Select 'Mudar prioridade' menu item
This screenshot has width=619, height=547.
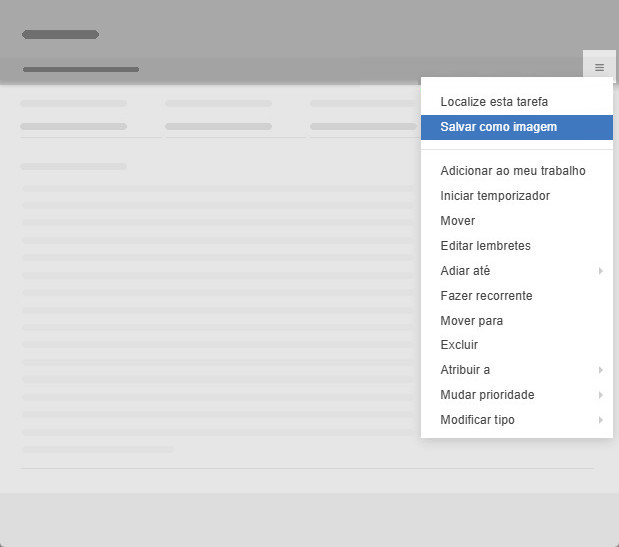point(517,395)
